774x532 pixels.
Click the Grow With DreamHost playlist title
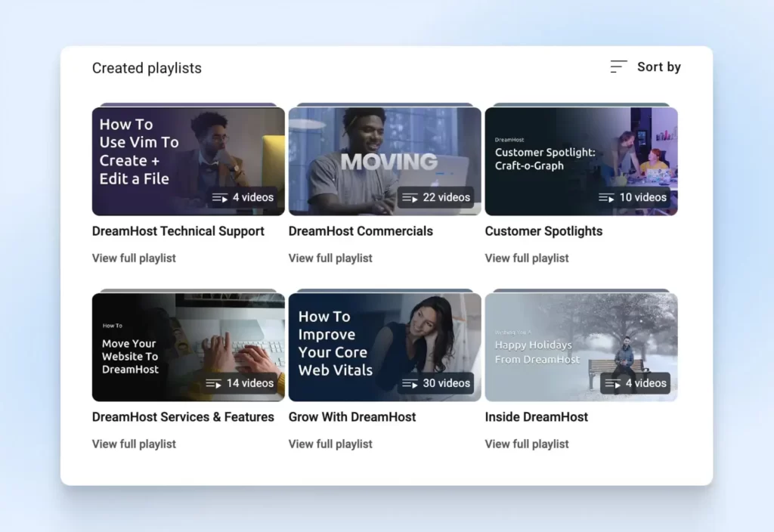352,417
